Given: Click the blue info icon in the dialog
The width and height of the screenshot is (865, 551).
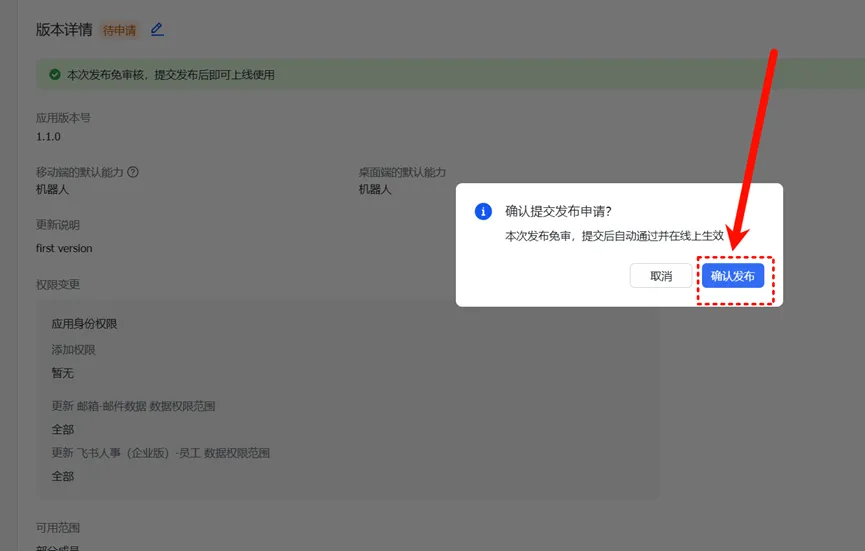Looking at the screenshot, I should [483, 211].
